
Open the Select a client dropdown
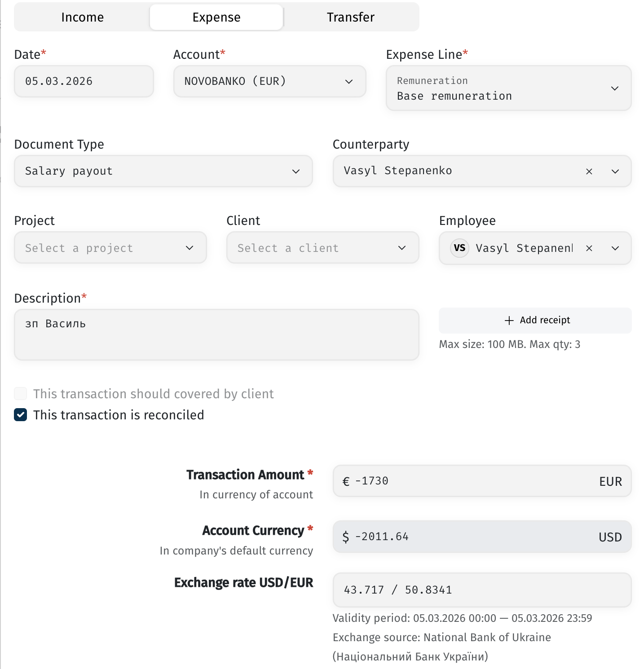322,247
